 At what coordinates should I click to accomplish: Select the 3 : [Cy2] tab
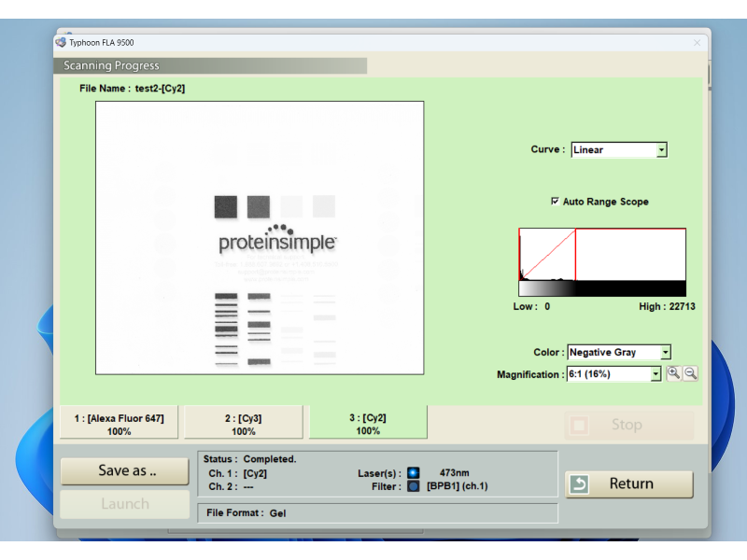tap(368, 423)
